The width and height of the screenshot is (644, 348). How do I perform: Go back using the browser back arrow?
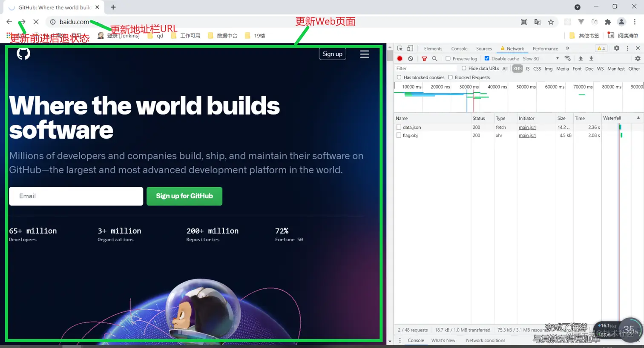[x=9, y=22]
